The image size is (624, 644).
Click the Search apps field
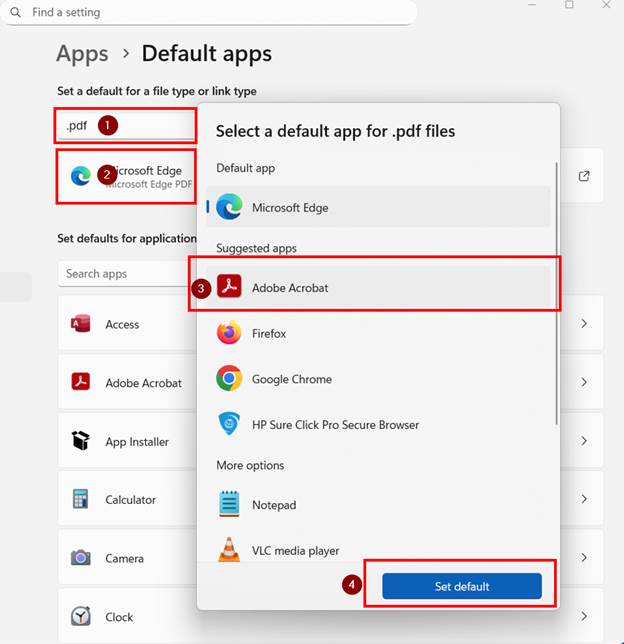click(127, 274)
